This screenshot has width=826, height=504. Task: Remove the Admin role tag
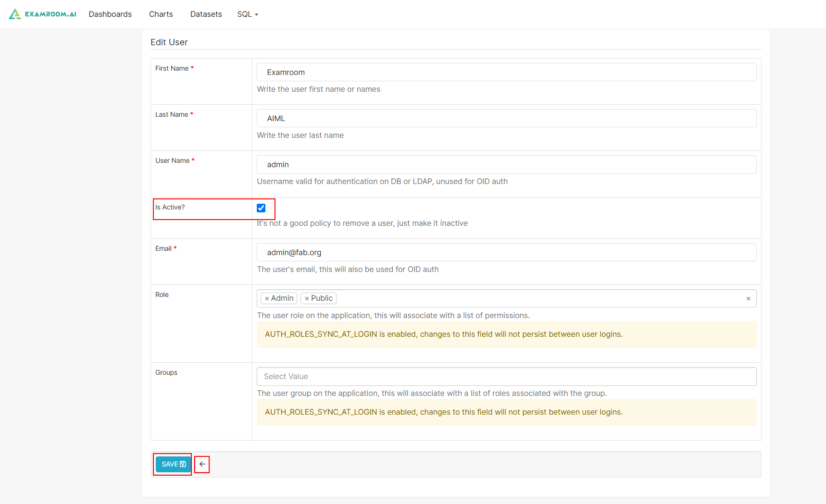coord(267,298)
